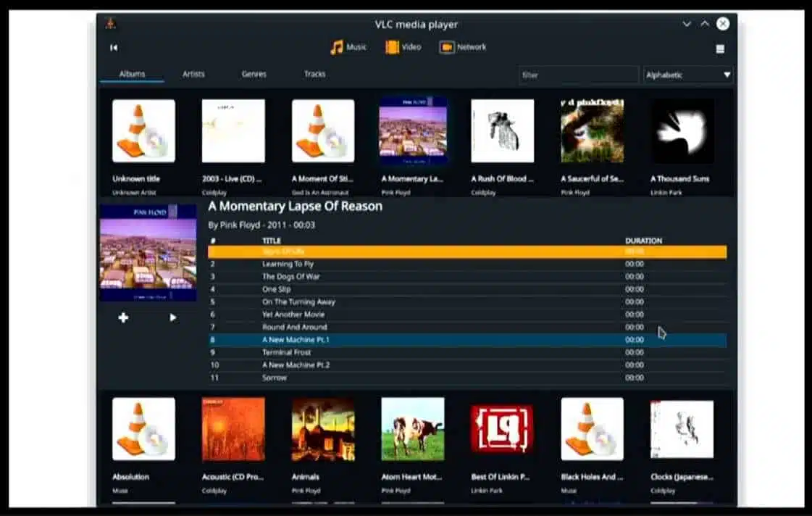Select Best Of Linkin Park album cover
Screen dimensions: 812x516
pyautogui.click(x=502, y=429)
